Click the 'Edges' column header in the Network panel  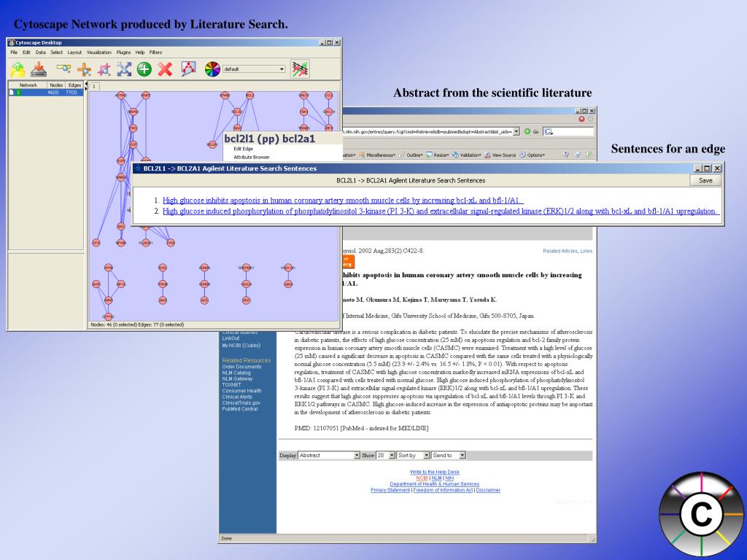tap(75, 85)
